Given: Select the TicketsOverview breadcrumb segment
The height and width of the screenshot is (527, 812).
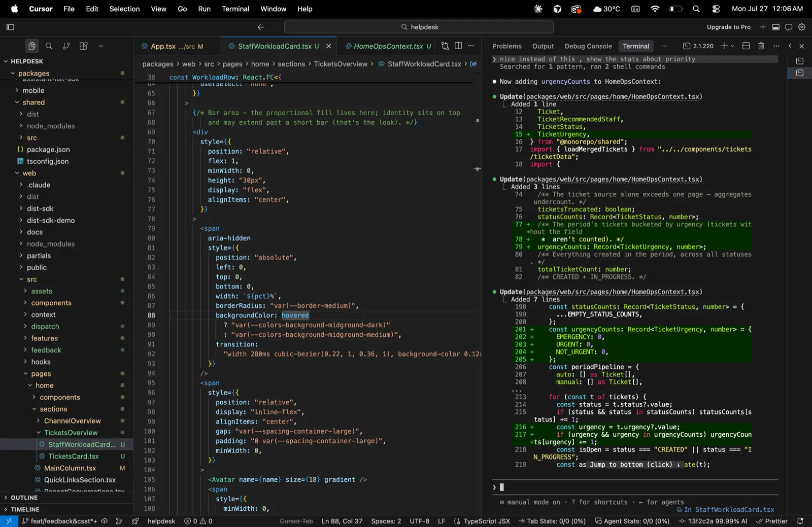Looking at the screenshot, I should [341, 64].
